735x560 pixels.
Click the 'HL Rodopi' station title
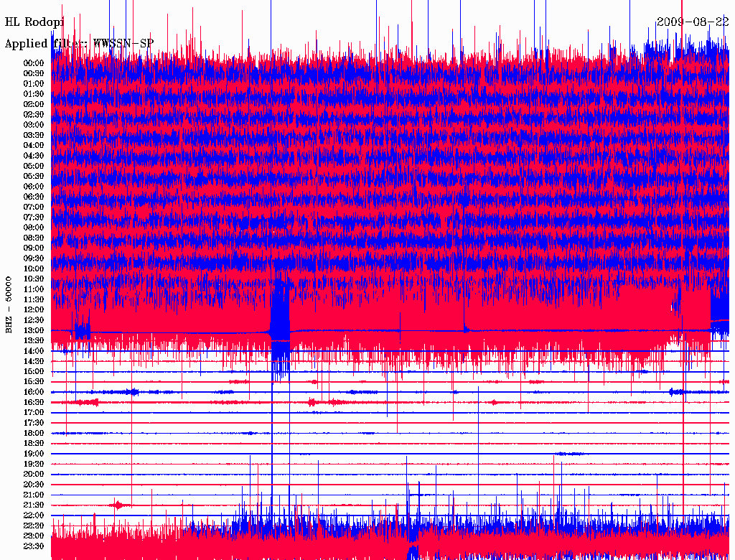pos(34,22)
